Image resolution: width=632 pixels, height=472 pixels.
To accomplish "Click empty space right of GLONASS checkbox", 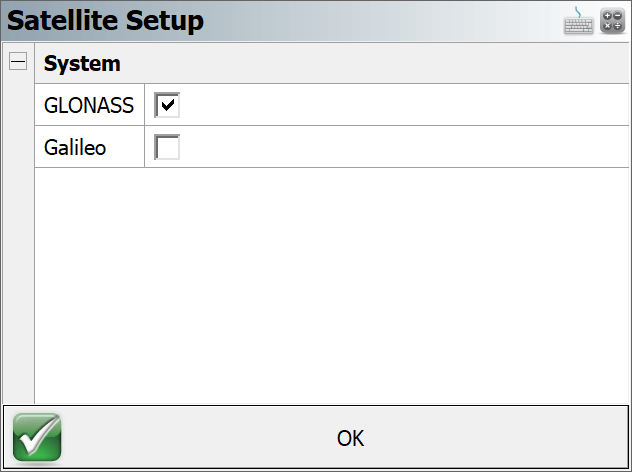I will click(x=403, y=105).
